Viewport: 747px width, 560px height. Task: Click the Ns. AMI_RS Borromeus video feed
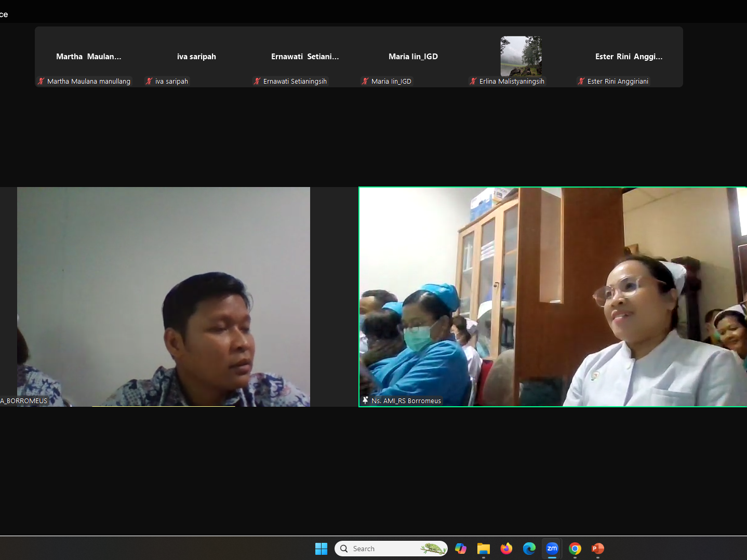(553, 296)
